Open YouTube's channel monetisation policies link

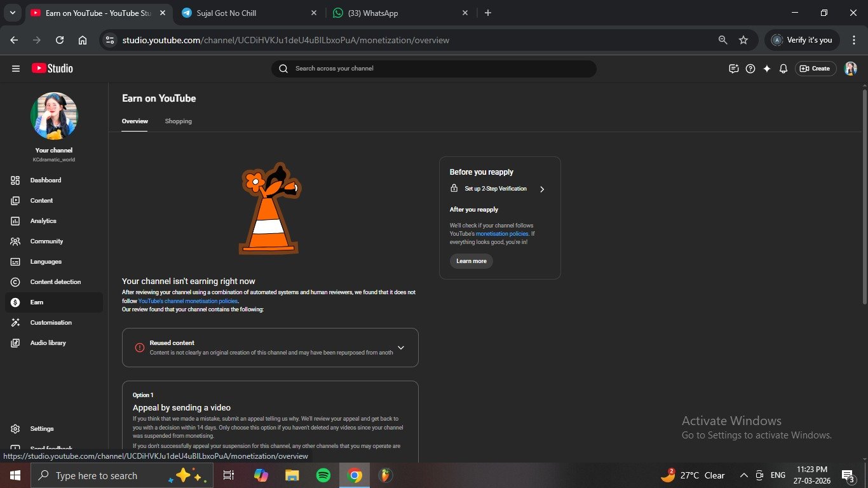pyautogui.click(x=188, y=301)
